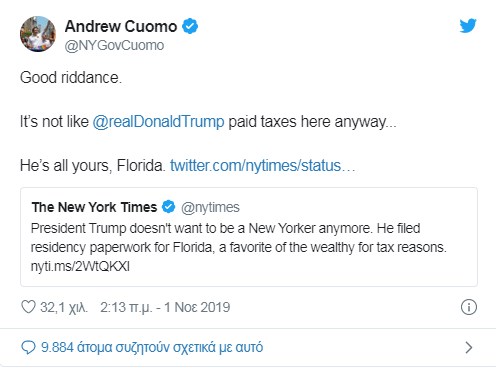
Task: Open the nyti.ms/2WtQKXl short link
Action: (x=80, y=266)
